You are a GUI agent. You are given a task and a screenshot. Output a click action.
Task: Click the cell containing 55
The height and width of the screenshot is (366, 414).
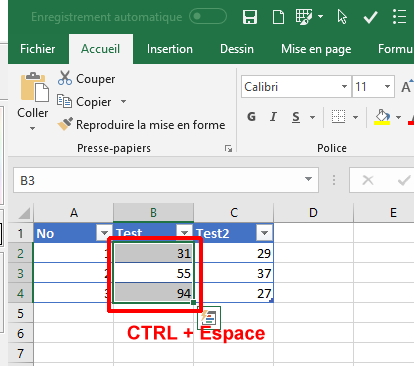point(153,273)
